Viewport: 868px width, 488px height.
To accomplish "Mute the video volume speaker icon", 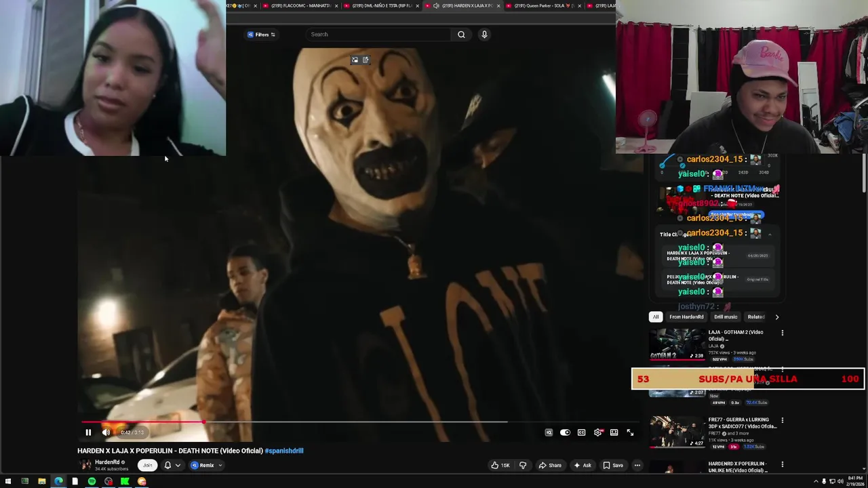I will (106, 432).
